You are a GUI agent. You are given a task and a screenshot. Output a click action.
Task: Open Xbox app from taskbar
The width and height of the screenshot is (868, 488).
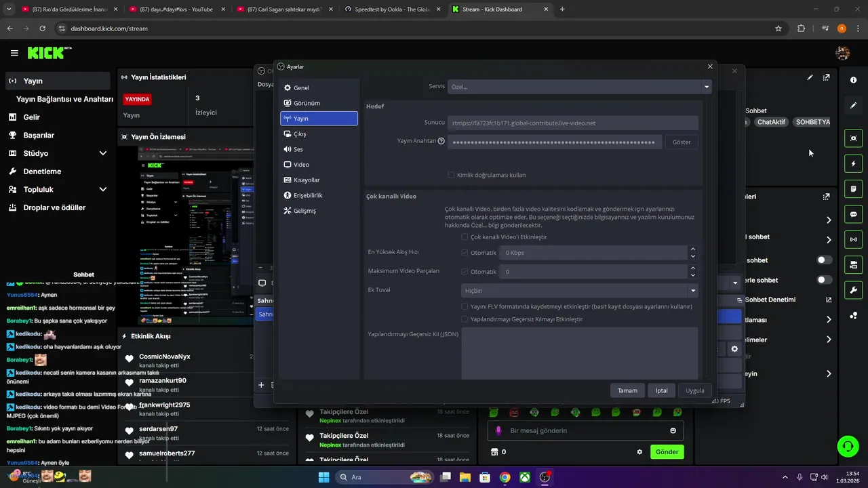coord(525,477)
